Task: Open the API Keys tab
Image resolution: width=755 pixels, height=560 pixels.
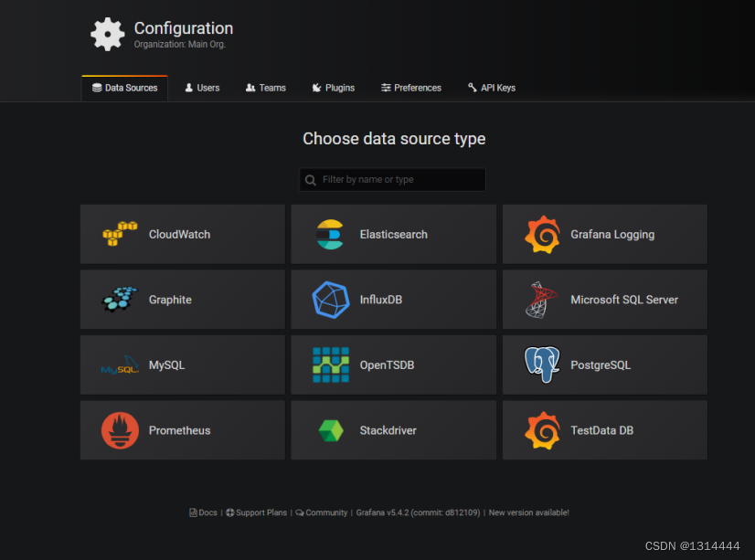Action: coord(492,88)
